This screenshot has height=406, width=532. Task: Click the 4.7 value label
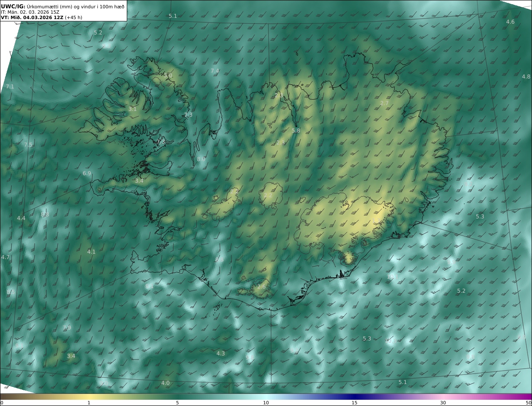pos(5,257)
